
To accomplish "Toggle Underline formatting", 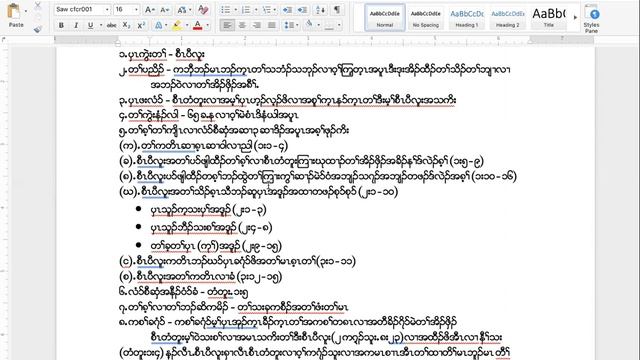I will point(90,25).
